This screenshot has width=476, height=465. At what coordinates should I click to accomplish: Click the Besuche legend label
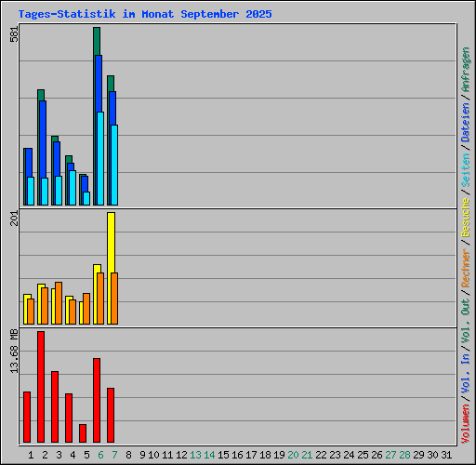point(466,218)
